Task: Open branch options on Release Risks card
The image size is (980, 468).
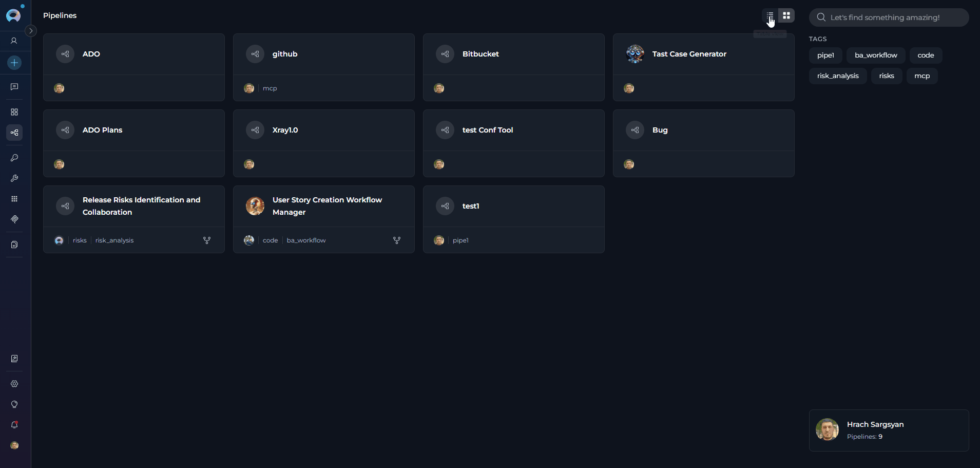Action: tap(207, 240)
